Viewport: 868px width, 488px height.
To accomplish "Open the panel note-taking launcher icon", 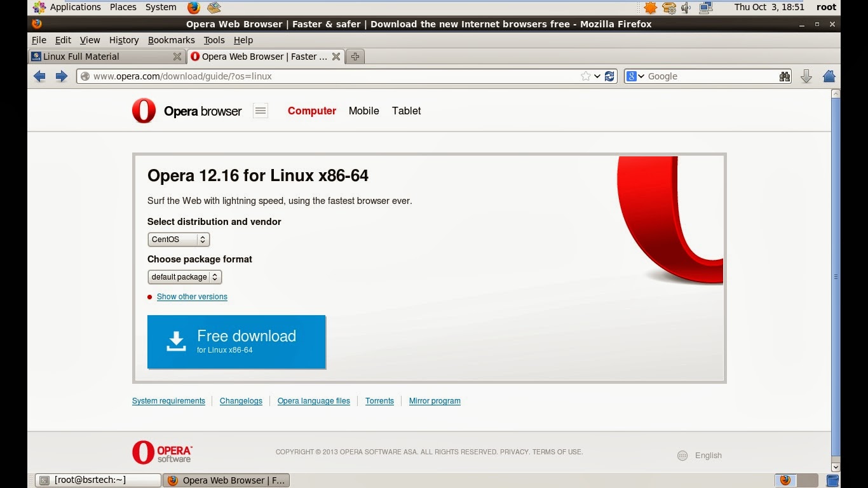I will (x=214, y=8).
